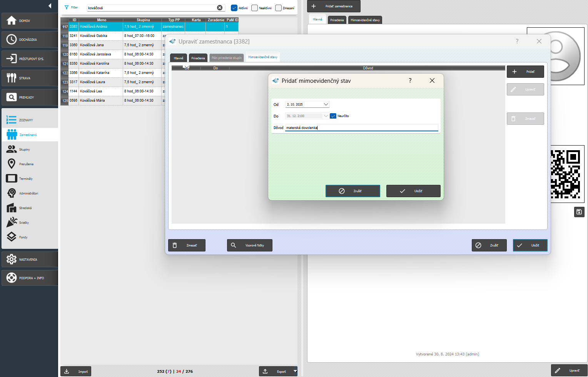Enable the Neaktívni filter checkbox

254,8
